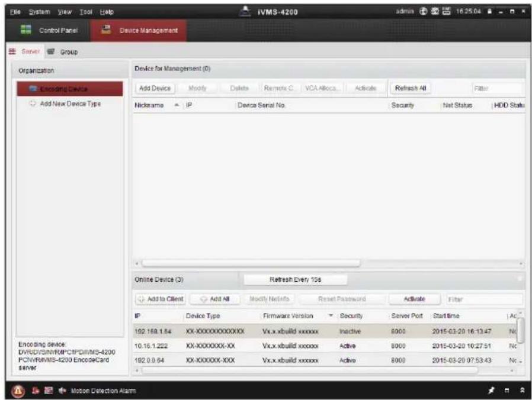Click the Delete button
Image resolution: width=532 pixels, height=400 pixels.
[239, 88]
